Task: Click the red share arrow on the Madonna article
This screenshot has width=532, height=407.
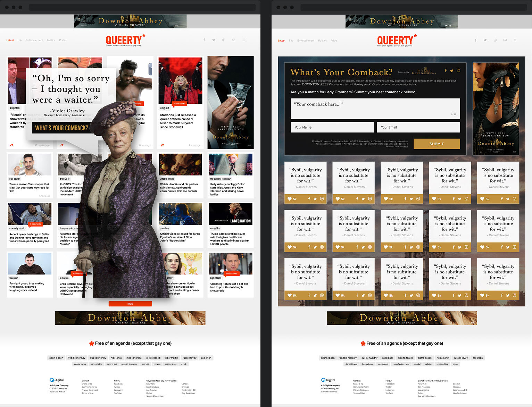Action: click(x=162, y=145)
